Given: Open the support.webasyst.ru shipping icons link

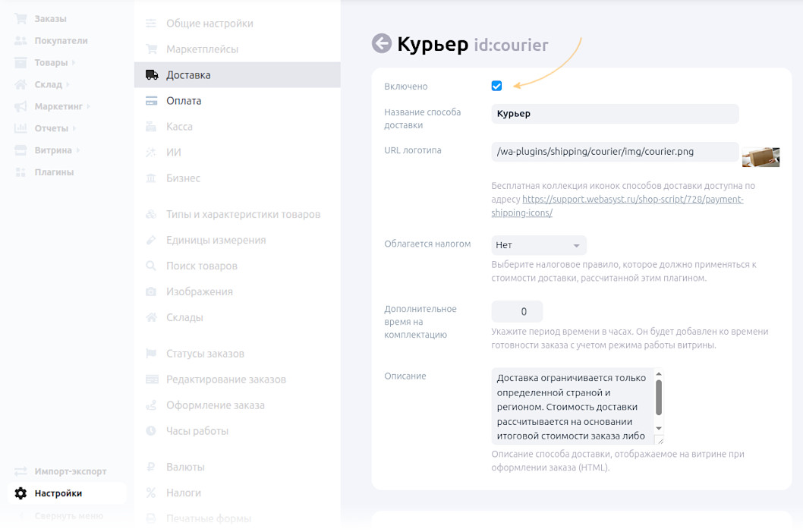Looking at the screenshot, I should point(632,200).
